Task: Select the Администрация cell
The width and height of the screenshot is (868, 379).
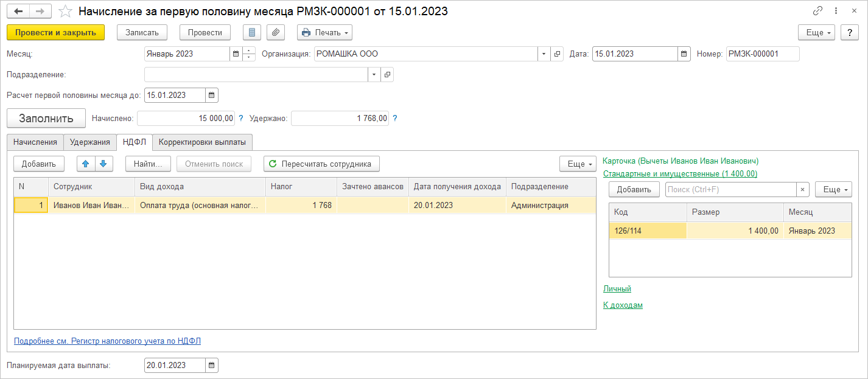Action: pyautogui.click(x=551, y=205)
